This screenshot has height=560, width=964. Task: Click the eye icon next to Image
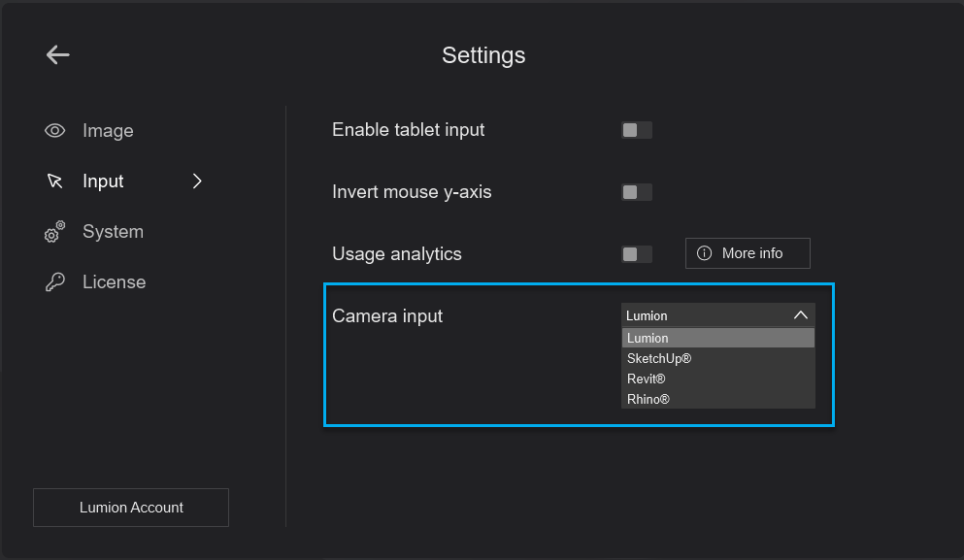(54, 130)
